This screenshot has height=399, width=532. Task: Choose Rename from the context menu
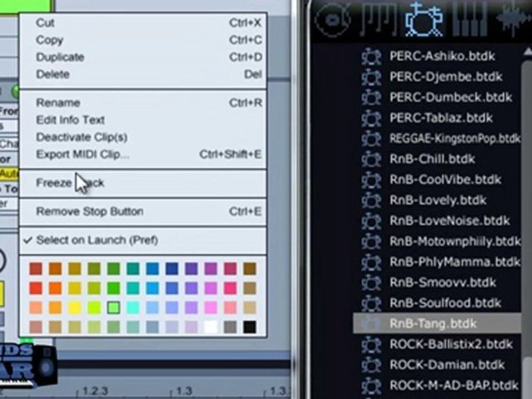click(143, 103)
